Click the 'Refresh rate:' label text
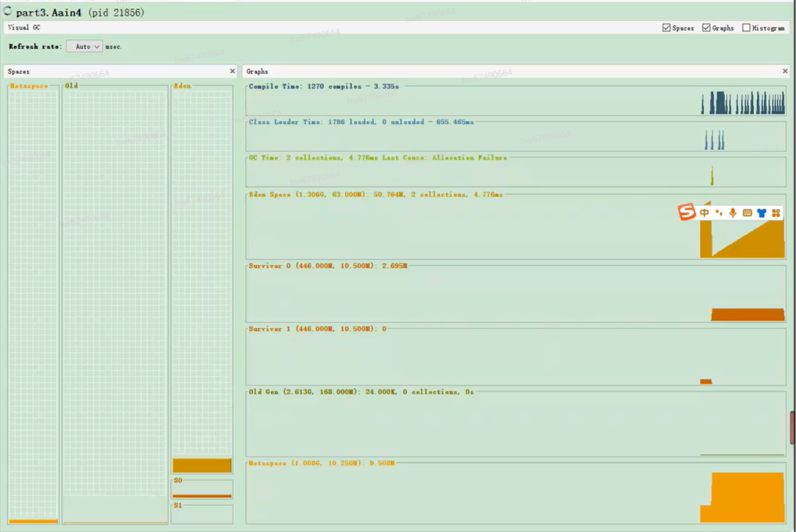The height and width of the screenshot is (532, 796). 35,46
